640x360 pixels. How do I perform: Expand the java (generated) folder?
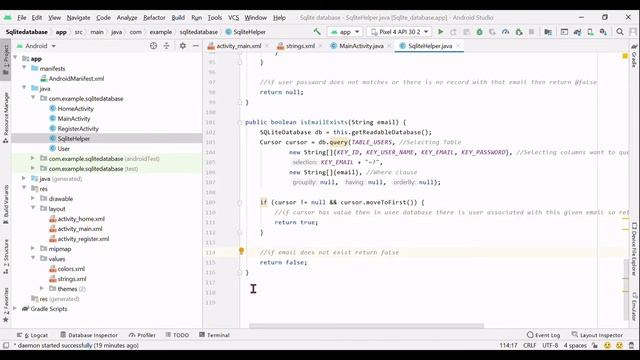coord(24,178)
